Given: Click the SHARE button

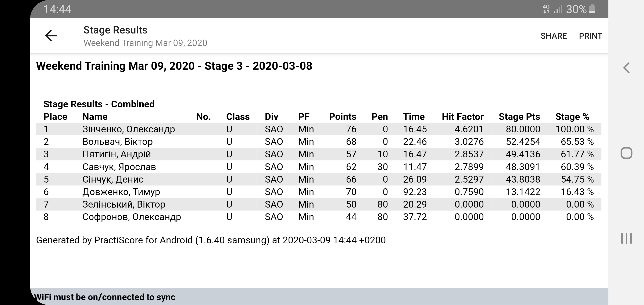Looking at the screenshot, I should click(x=554, y=36).
